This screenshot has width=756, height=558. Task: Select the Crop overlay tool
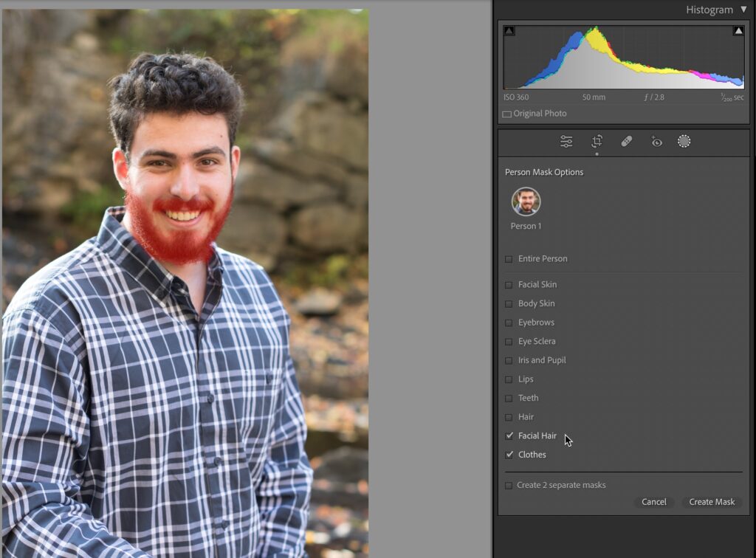click(597, 142)
